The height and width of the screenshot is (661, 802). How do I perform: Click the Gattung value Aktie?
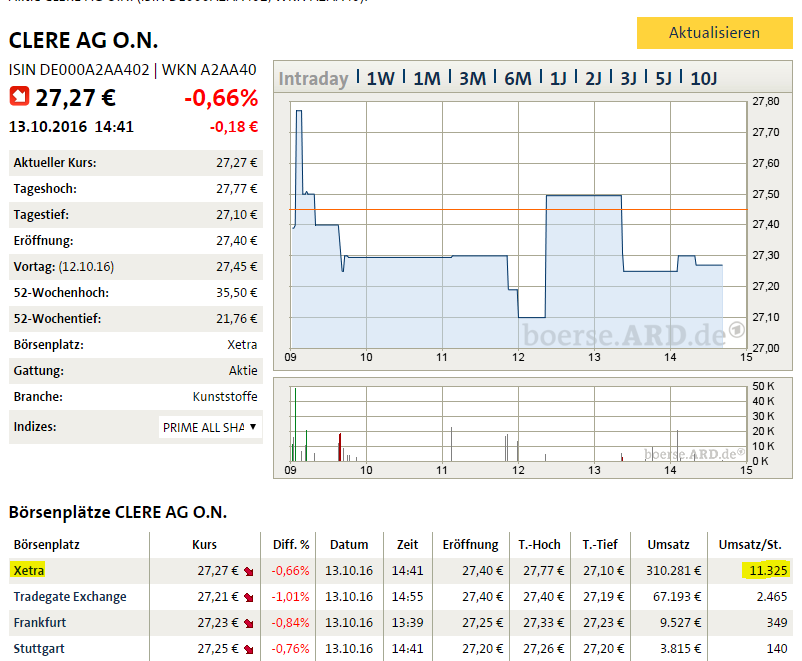(243, 370)
